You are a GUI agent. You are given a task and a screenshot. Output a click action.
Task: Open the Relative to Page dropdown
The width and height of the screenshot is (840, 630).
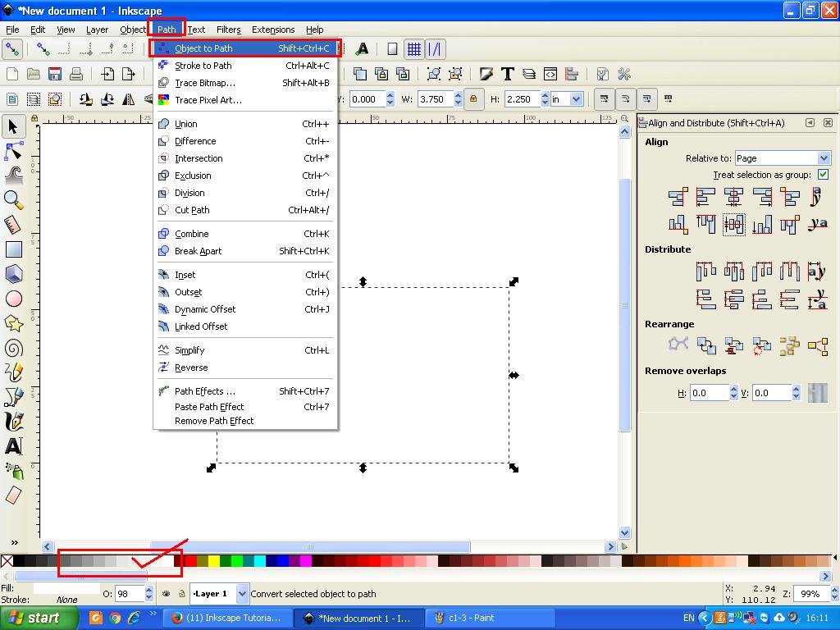tap(783, 158)
